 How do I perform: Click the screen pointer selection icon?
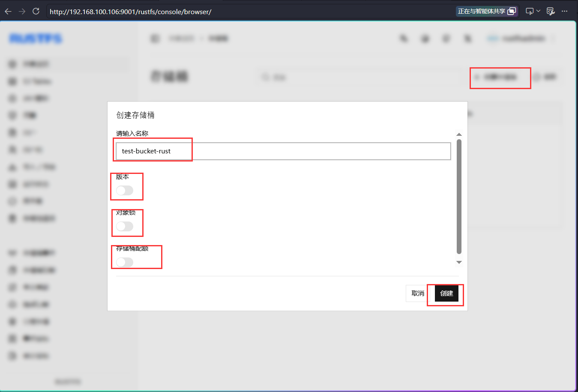pos(530,12)
